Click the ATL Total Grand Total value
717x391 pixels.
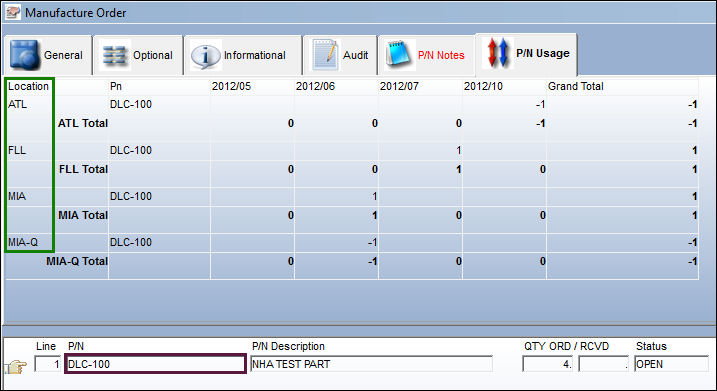point(692,123)
